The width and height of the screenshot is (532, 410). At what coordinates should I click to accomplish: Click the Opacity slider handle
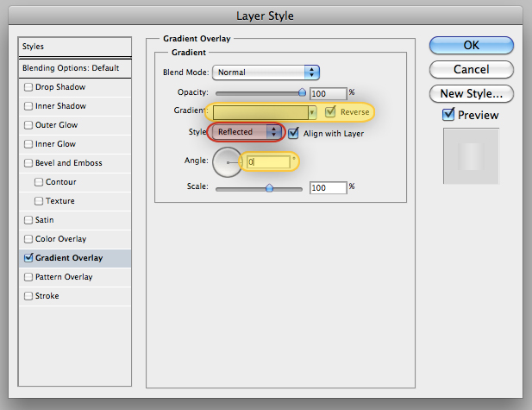coord(302,92)
